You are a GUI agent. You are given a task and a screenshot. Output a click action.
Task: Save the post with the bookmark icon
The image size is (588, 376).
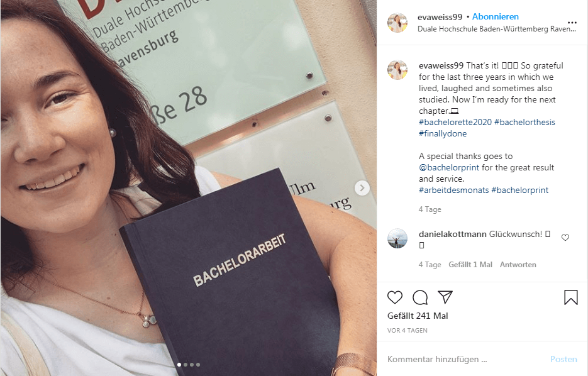coord(571,297)
